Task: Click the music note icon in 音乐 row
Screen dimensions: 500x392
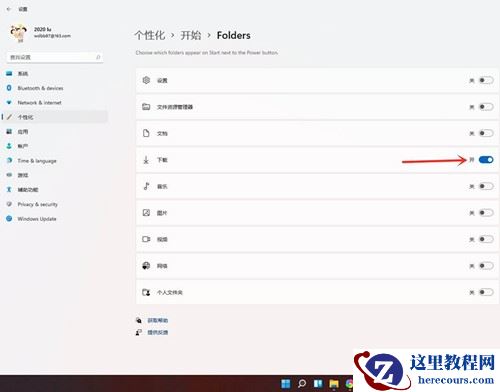Action: [146, 186]
